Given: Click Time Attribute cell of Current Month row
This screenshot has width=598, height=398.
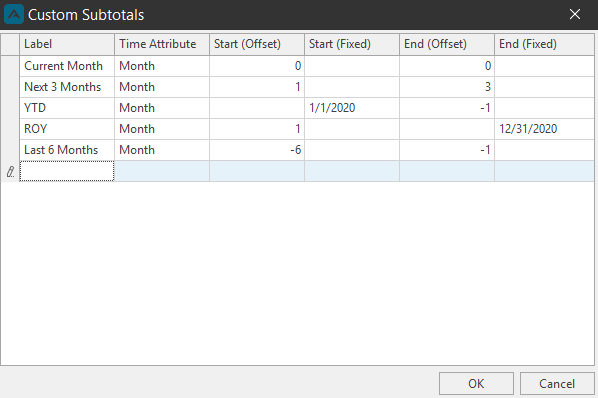Looking at the screenshot, I should [162, 66].
